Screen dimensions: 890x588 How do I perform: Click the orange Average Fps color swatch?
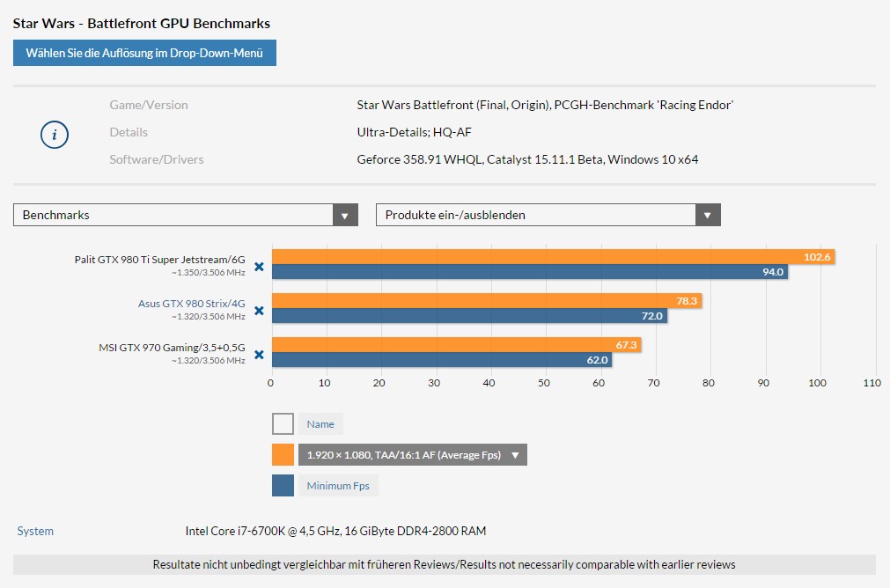tap(283, 454)
